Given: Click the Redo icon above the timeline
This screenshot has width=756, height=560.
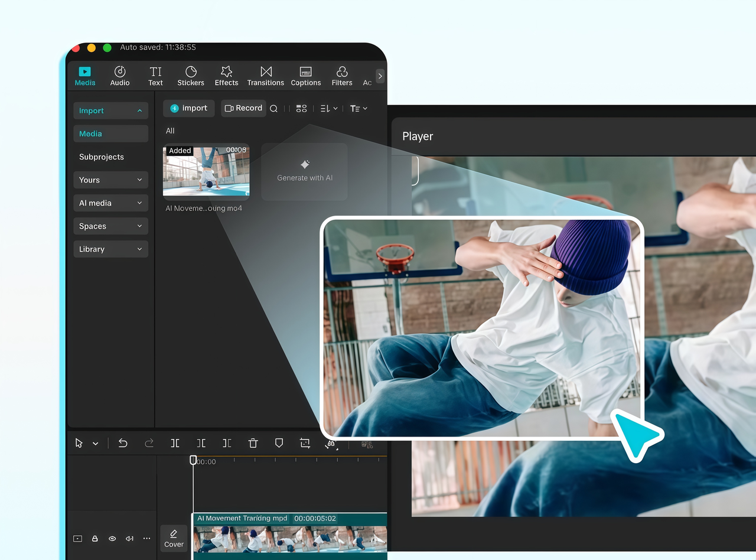Looking at the screenshot, I should click(x=149, y=443).
